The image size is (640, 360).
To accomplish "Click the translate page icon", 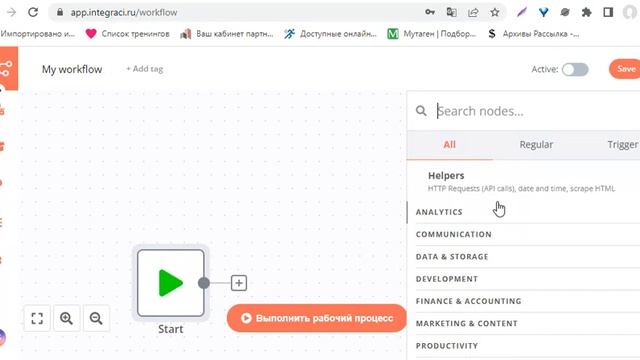I will click(451, 12).
